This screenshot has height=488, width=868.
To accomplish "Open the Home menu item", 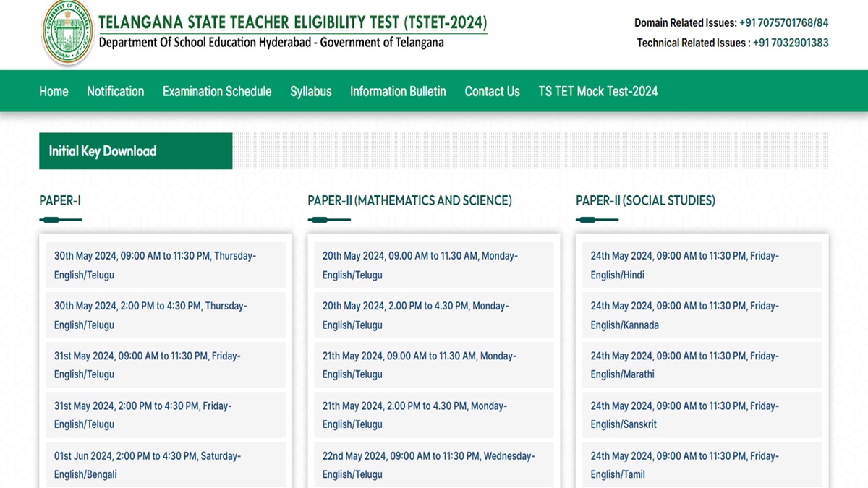I will 53,91.
